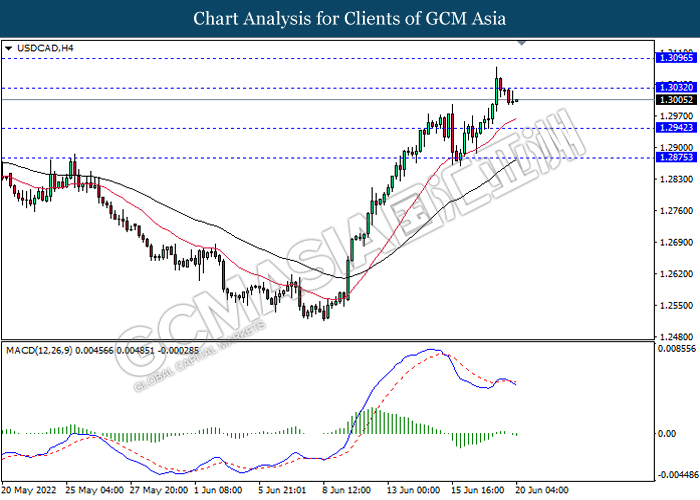Click the chart shift triangle marker at top
The width and height of the screenshot is (700, 500).
tap(521, 43)
